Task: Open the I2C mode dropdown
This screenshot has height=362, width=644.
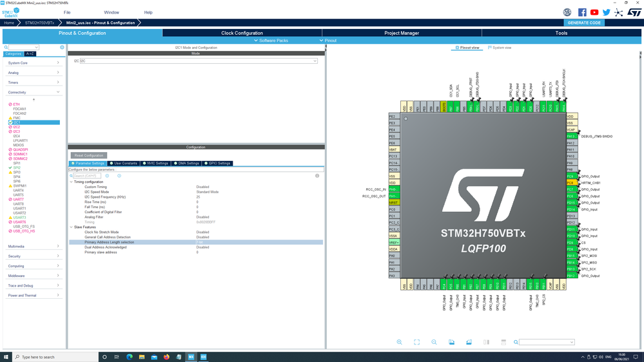Action: click(x=199, y=61)
